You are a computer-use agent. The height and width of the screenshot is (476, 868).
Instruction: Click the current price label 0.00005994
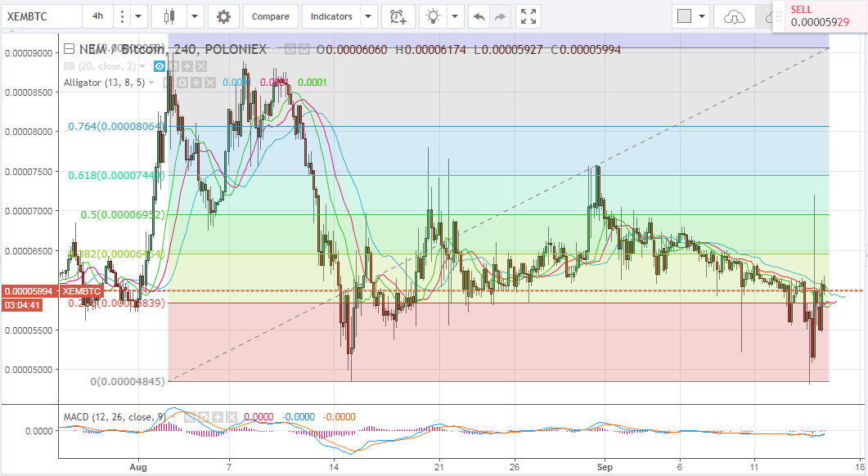pos(29,291)
